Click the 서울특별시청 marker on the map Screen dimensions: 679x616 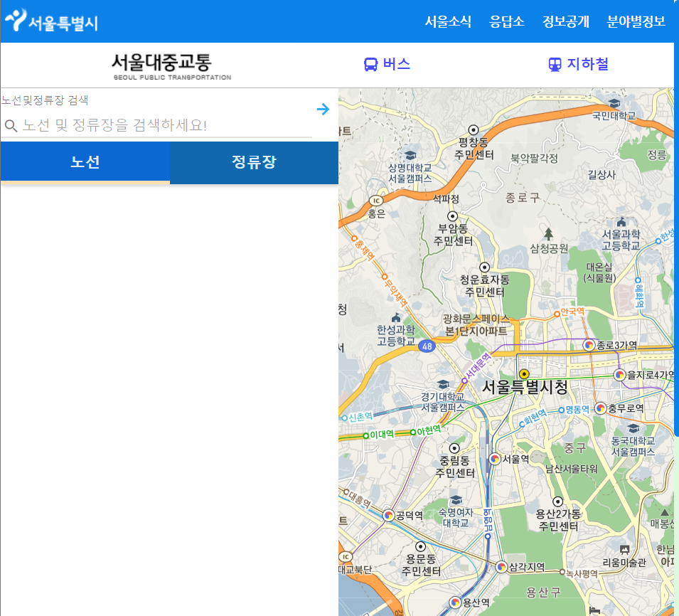click(x=524, y=374)
